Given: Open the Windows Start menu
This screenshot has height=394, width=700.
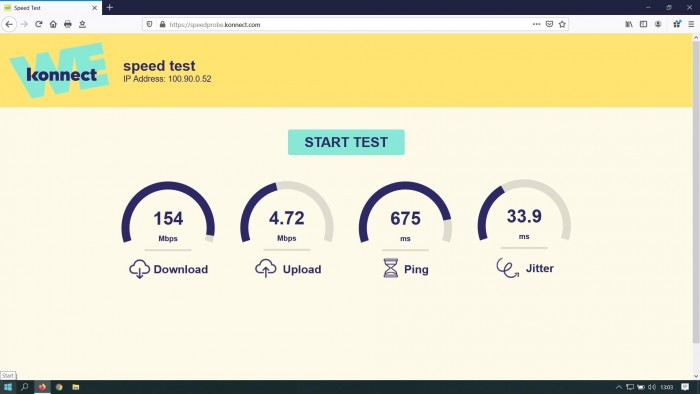Looking at the screenshot, I should click(8, 387).
